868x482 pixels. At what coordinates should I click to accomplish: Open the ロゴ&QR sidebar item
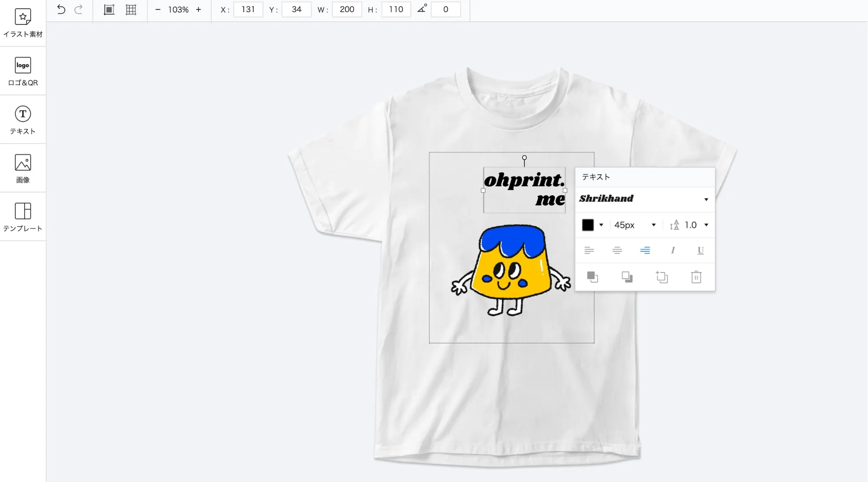click(x=23, y=72)
